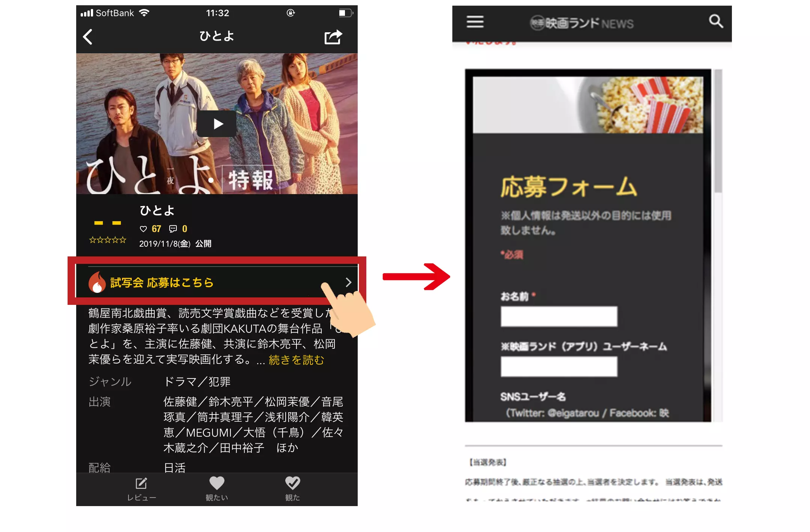The width and height of the screenshot is (810, 532).
Task: Tap the comment icon showing 0 reviews
Action: click(x=173, y=229)
